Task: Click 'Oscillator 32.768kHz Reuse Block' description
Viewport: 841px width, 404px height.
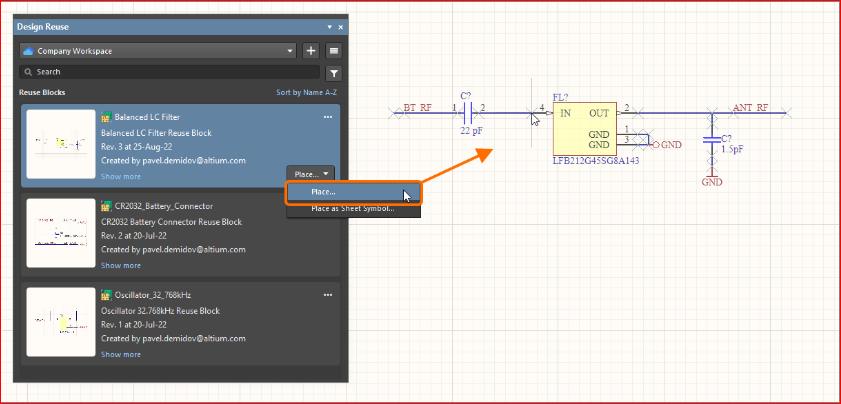Action: [160, 311]
